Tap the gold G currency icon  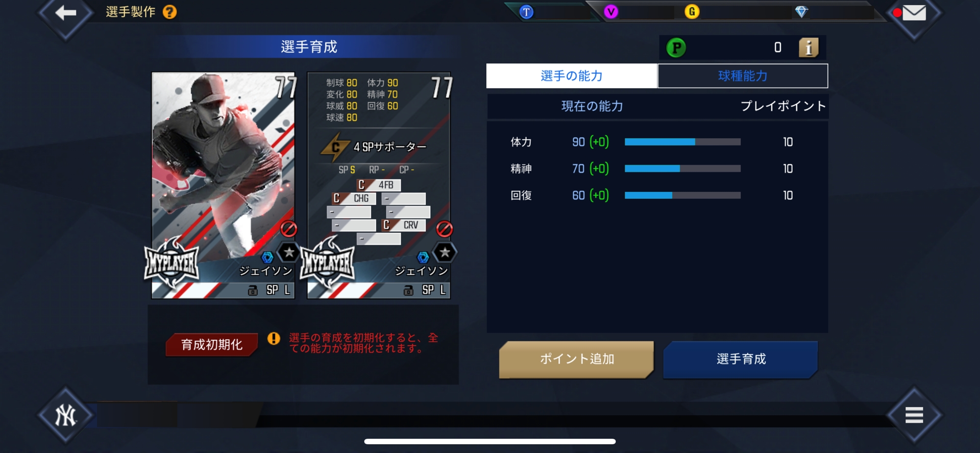(692, 12)
